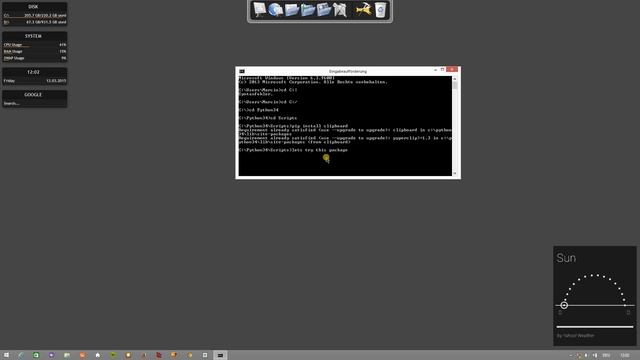Click the 'lets try this package' prompt line
Image resolution: width=640 pixels, height=360 pixels.
click(x=293, y=150)
